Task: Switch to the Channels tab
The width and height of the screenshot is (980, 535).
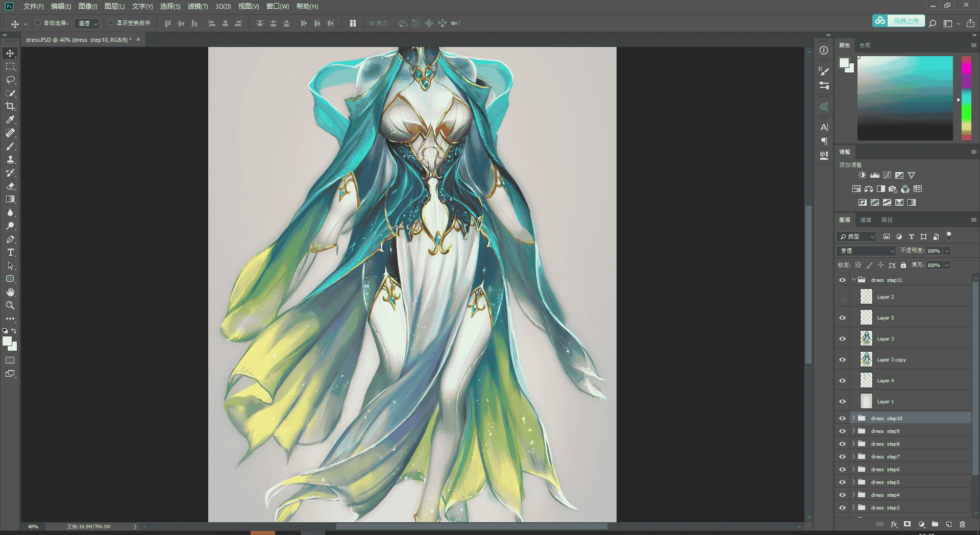Action: pyautogui.click(x=866, y=220)
